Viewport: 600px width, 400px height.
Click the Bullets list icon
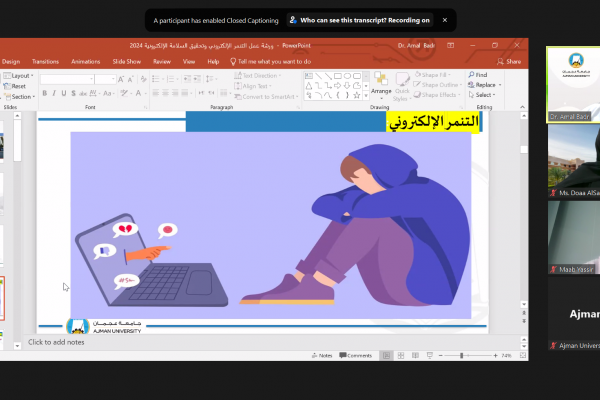point(157,79)
